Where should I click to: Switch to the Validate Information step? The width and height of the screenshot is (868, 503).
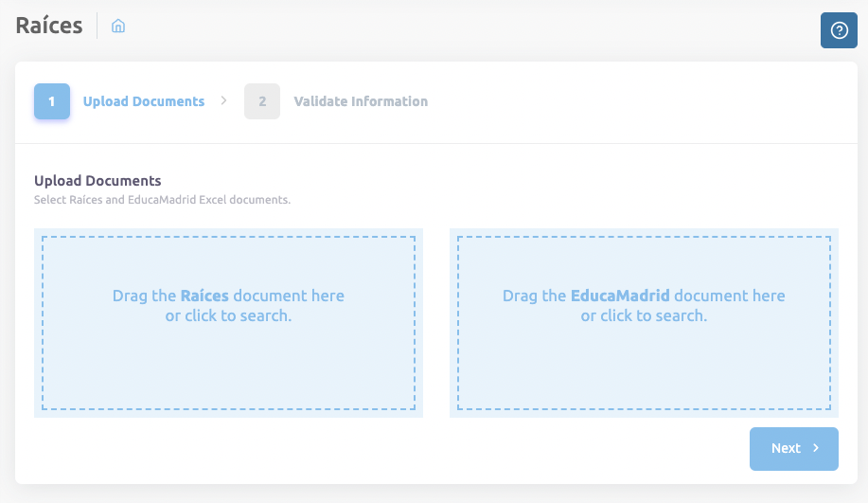click(361, 101)
